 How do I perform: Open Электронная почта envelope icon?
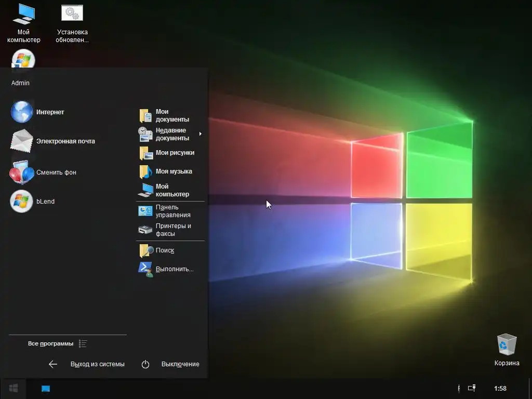(x=22, y=141)
